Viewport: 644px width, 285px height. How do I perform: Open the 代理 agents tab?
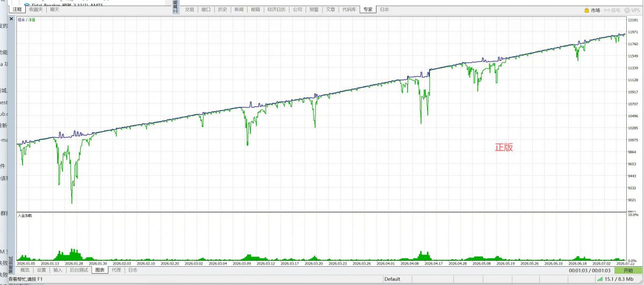116,270
